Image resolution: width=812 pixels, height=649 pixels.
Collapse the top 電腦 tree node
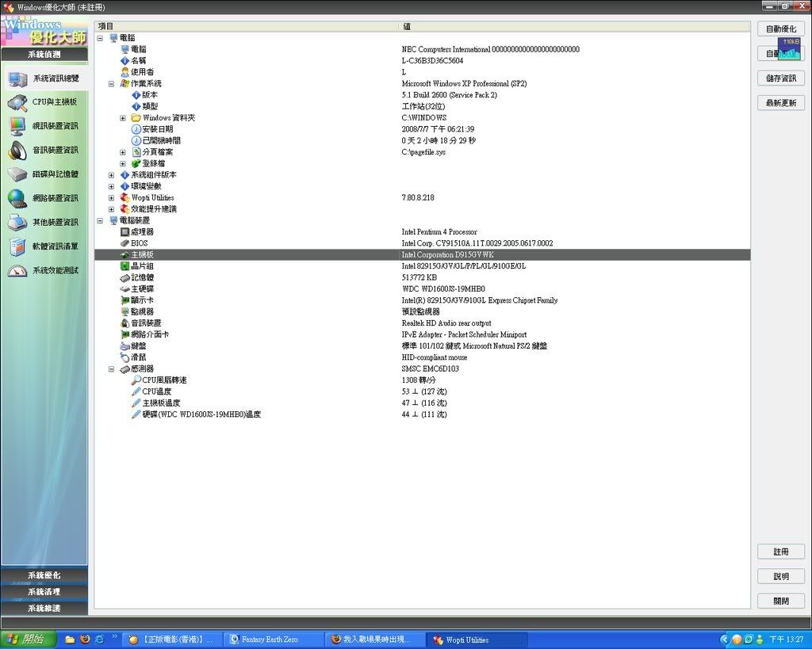[100, 38]
